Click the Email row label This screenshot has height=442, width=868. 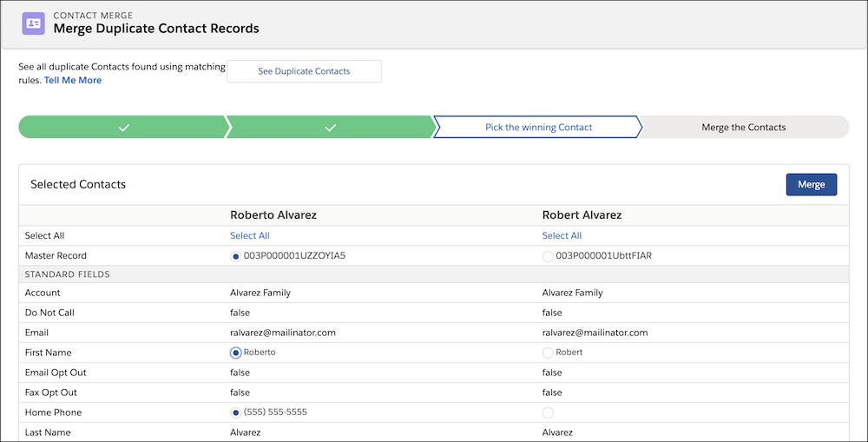coord(36,333)
